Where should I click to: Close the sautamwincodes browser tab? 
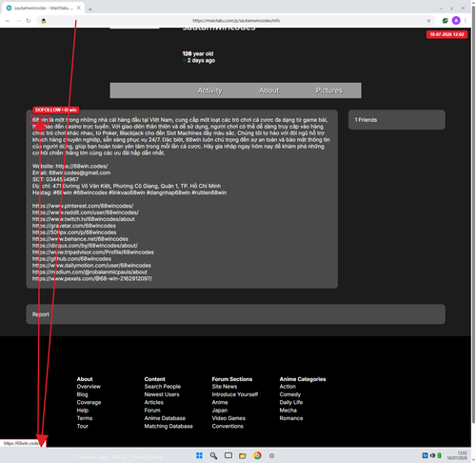79,8
